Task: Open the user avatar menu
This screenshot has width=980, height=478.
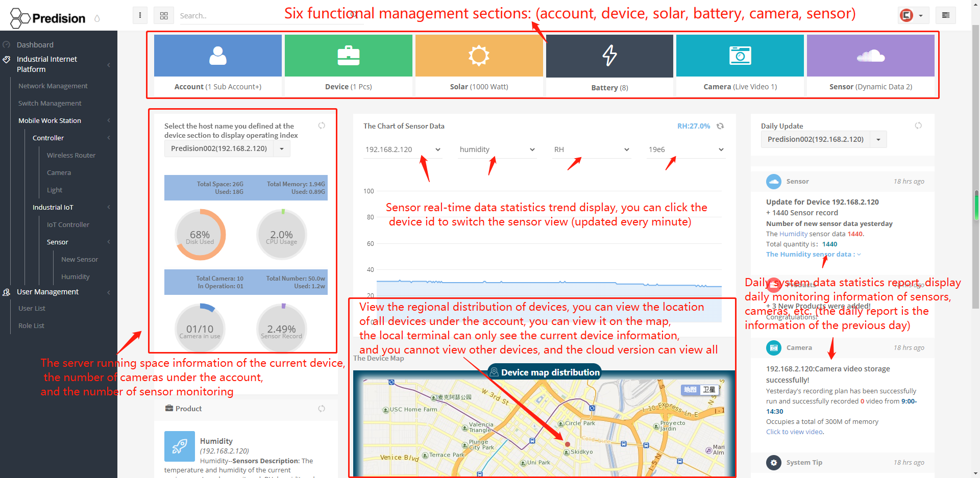Action: 913,15
